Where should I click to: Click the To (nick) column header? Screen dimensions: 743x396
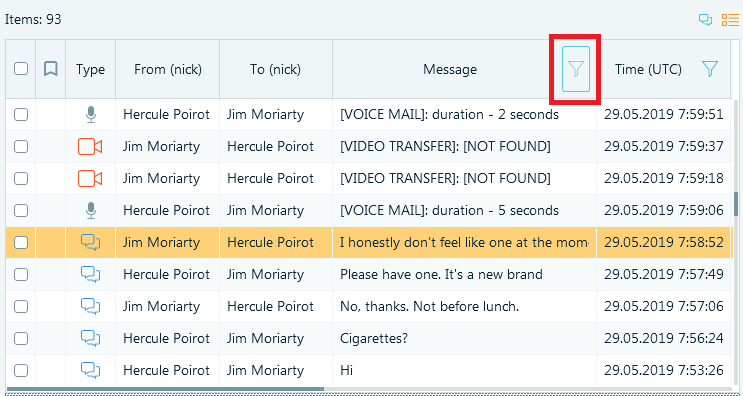coord(276,70)
